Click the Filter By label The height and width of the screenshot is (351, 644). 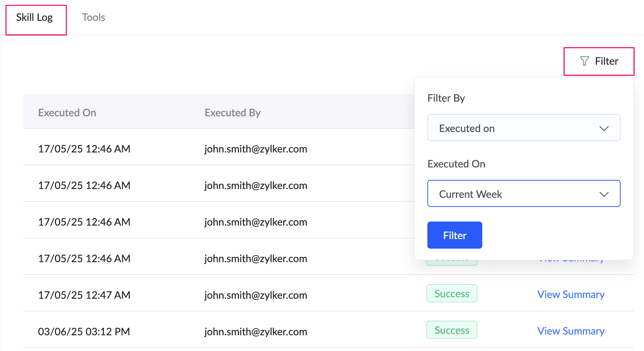point(446,98)
